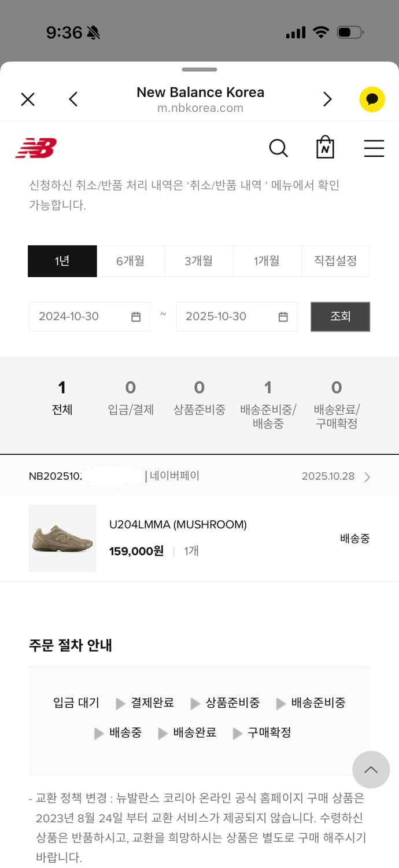Open the calendar icon for the start date
Viewport: 399px width, 868px height.
135,317
